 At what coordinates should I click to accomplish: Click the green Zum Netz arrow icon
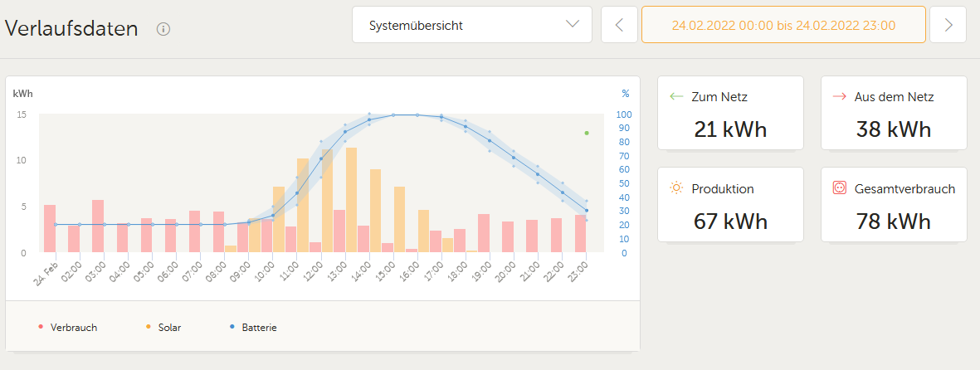coord(676,97)
